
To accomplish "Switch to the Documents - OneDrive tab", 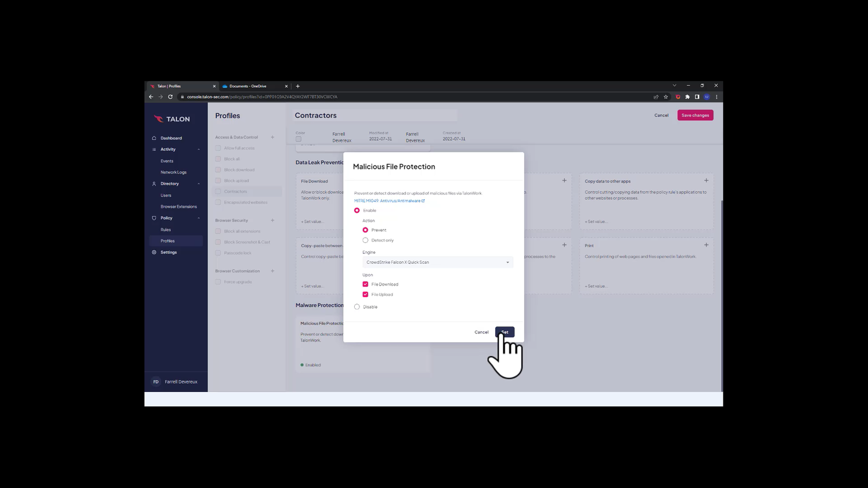I will [255, 86].
